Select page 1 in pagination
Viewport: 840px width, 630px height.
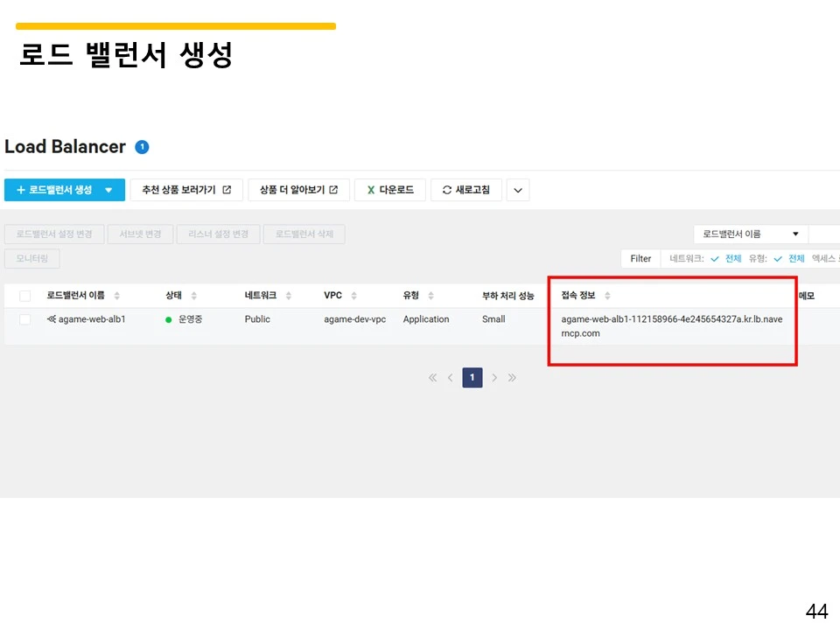[472, 377]
